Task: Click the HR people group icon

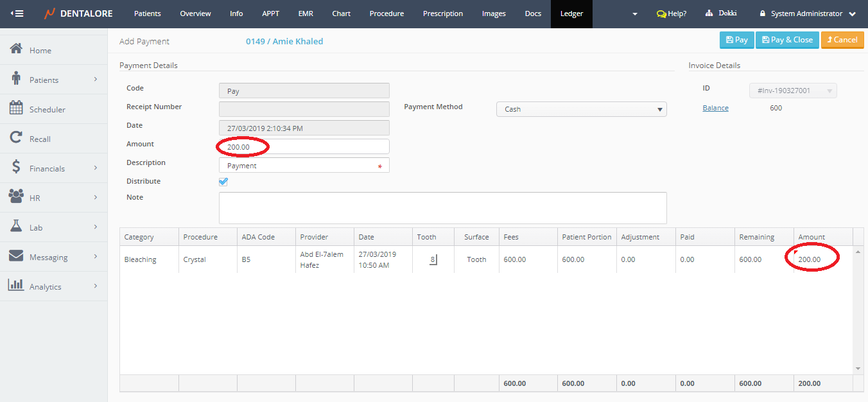Action: tap(16, 197)
